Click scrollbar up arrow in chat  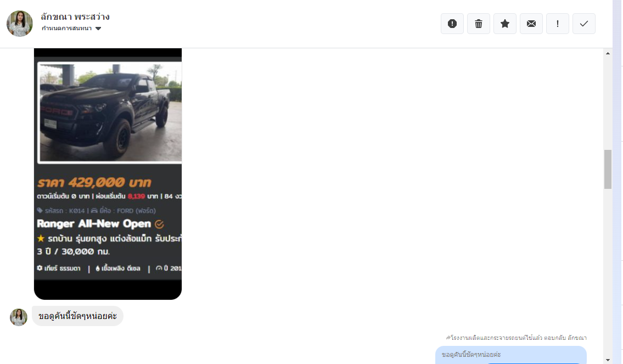pyautogui.click(x=608, y=53)
